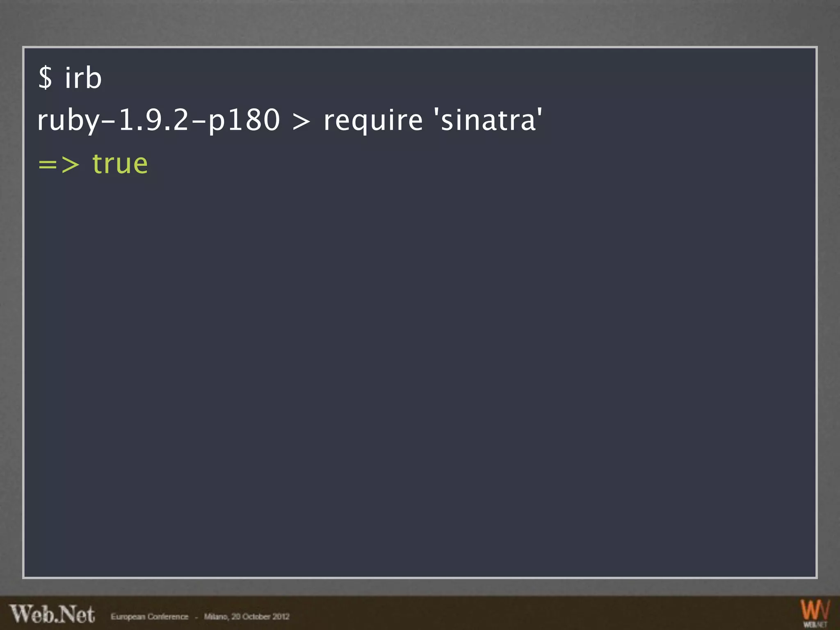The height and width of the screenshot is (630, 840).
Task: Click the 'ruby-1.9.2-p180 >' prompt text
Action: click(x=173, y=121)
